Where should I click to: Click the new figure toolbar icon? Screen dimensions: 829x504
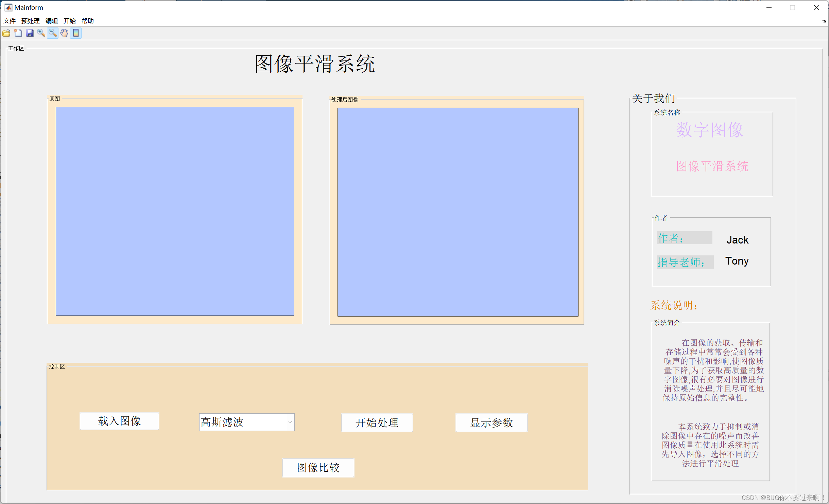point(18,33)
